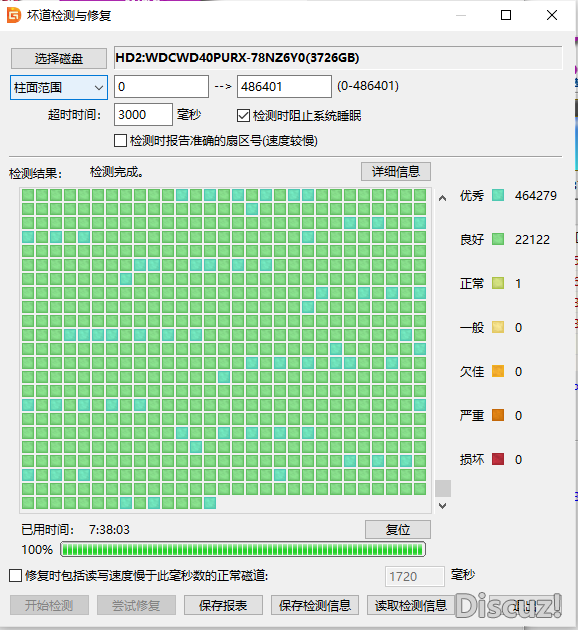578x630 pixels.
Task: Click the 尝试修复 button
Action: pos(136,605)
